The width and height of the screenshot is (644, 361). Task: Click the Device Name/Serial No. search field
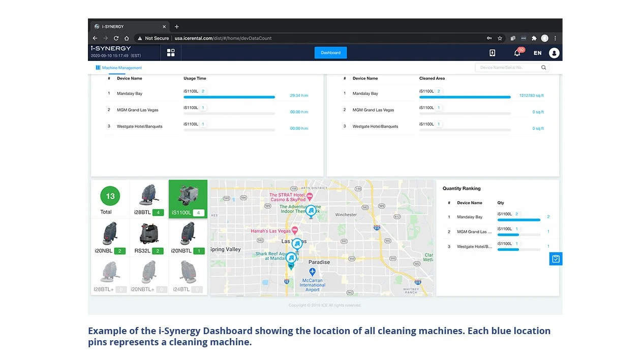coord(508,68)
